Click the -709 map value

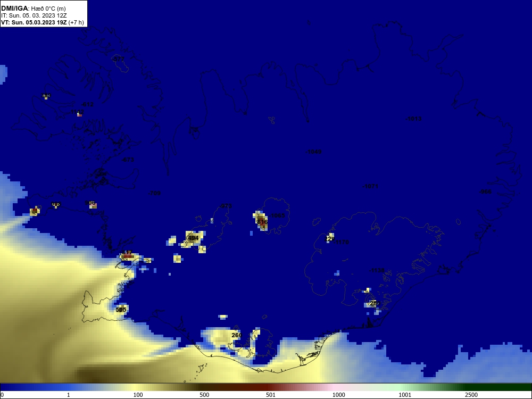[x=154, y=193]
